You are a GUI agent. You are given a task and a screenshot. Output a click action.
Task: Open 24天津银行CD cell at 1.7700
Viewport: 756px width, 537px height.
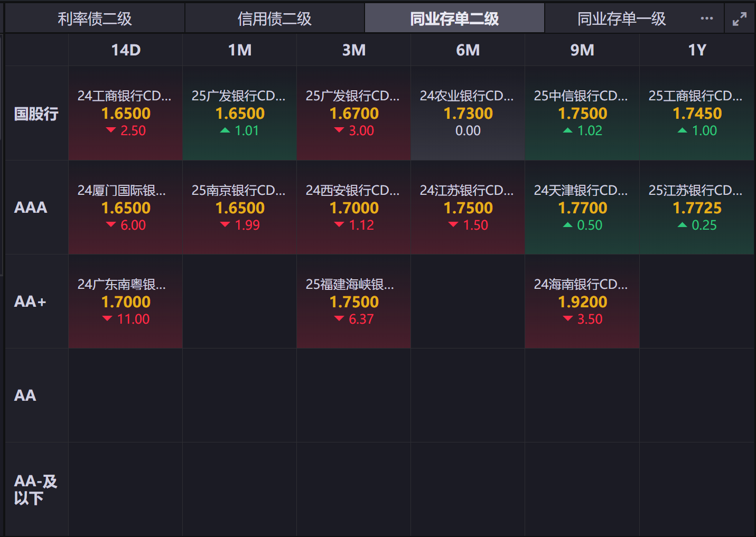click(582, 208)
